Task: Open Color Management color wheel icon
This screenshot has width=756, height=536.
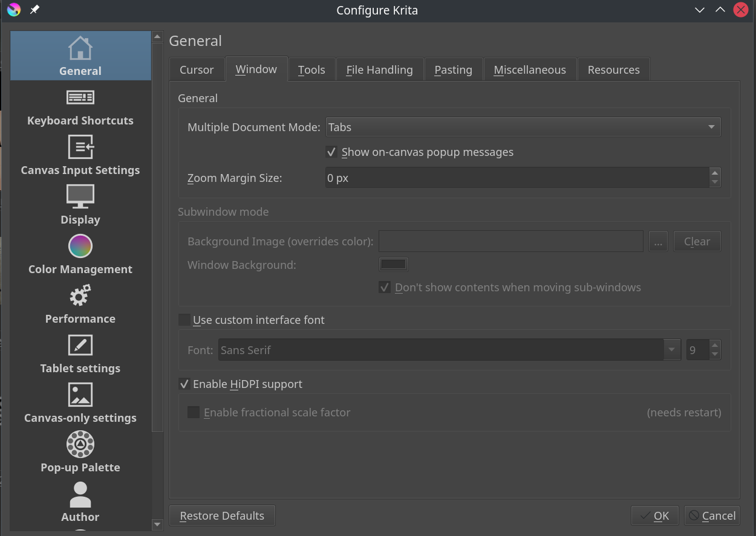Action: (80, 247)
